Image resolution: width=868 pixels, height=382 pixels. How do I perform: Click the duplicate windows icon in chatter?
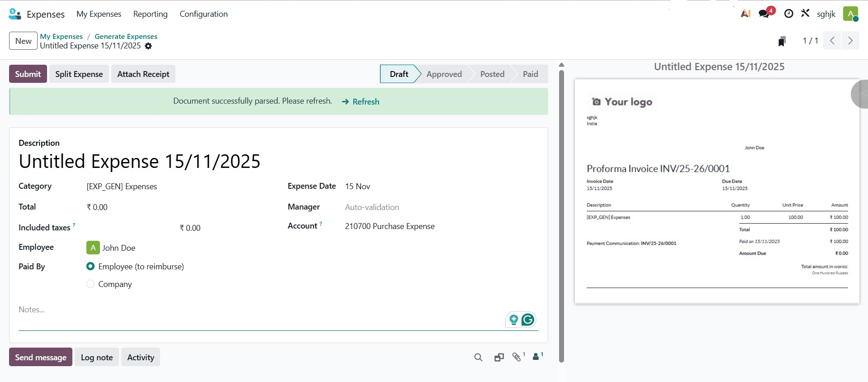tap(499, 358)
